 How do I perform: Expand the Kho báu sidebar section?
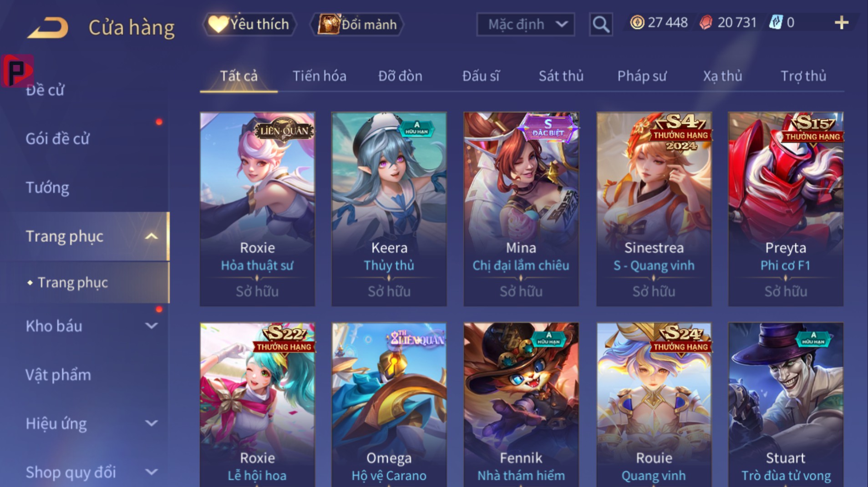152,326
